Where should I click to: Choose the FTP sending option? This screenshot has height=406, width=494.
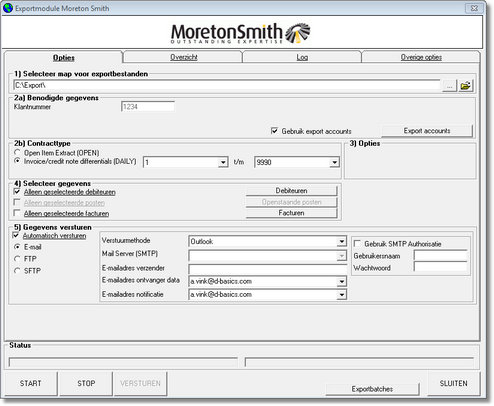(17, 259)
